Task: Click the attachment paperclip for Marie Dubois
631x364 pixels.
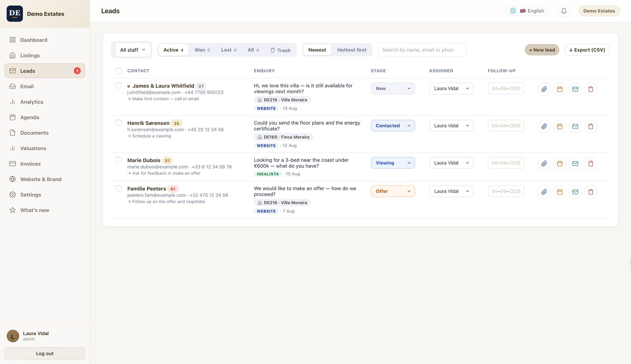Action: tap(544, 163)
